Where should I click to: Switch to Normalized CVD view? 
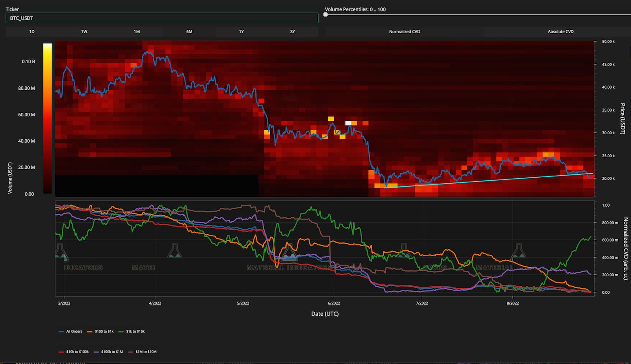point(404,31)
